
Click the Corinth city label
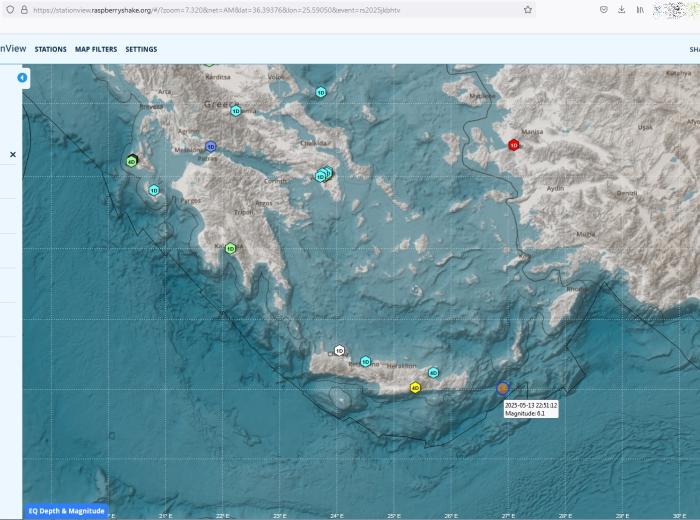tap(275, 181)
